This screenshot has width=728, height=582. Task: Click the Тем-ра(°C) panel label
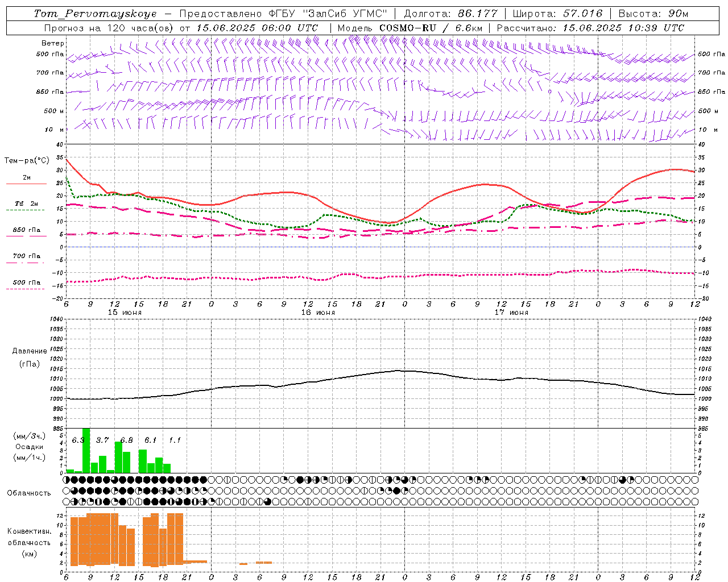(x=27, y=161)
